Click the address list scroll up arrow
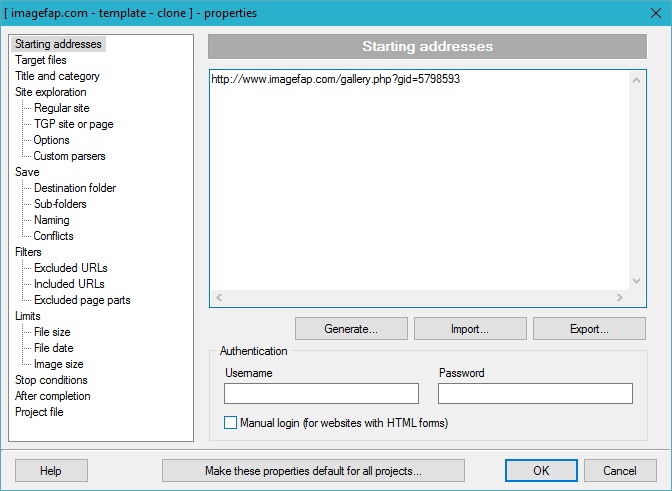672x491 pixels. (x=636, y=81)
